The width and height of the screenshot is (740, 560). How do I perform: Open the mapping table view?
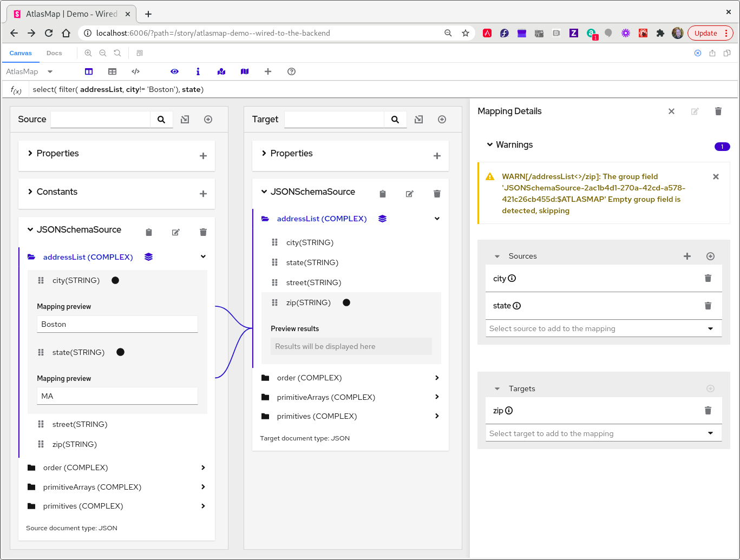(112, 71)
